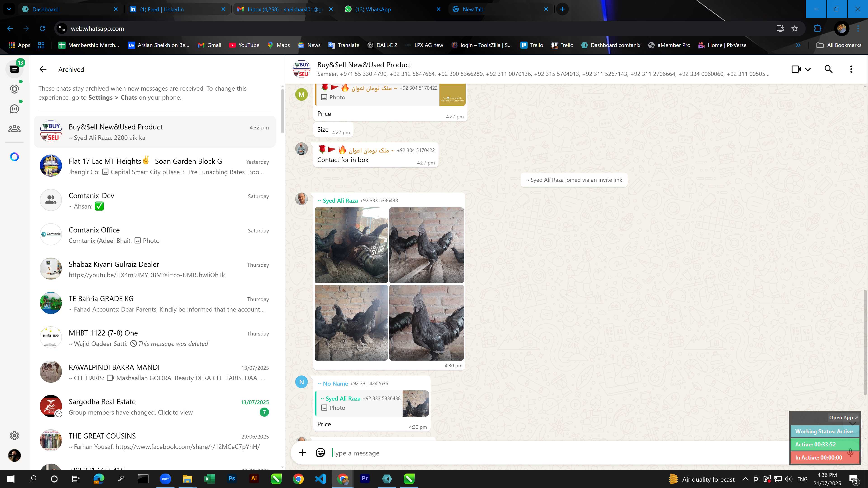
Task: Switch to the New Tab browser tab
Action: click(500, 9)
